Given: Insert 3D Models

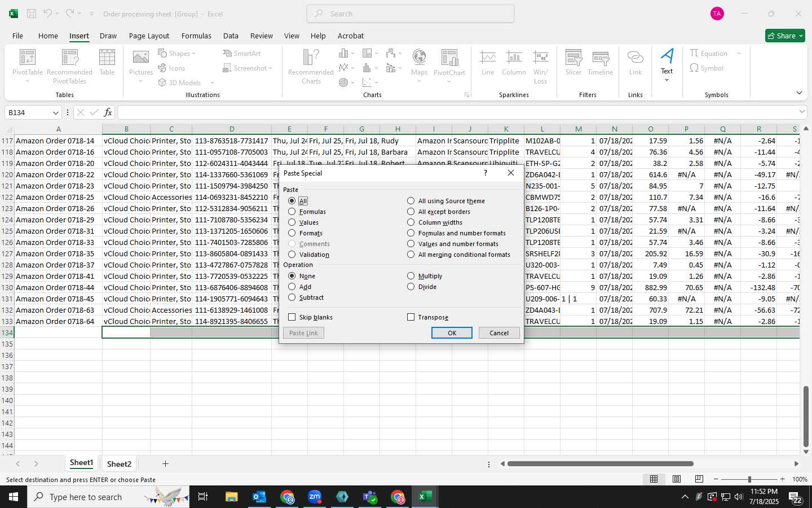Looking at the screenshot, I should (x=186, y=83).
